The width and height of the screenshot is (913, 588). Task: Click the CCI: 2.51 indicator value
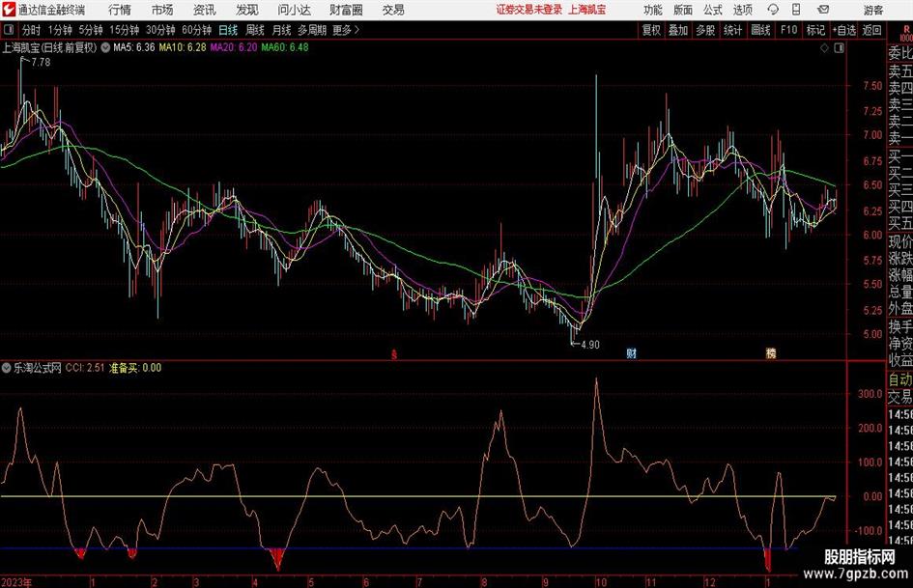(x=85, y=368)
